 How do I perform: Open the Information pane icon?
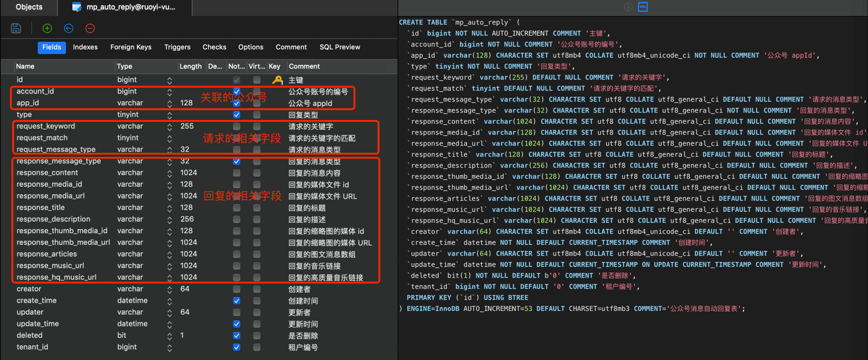pos(628,7)
